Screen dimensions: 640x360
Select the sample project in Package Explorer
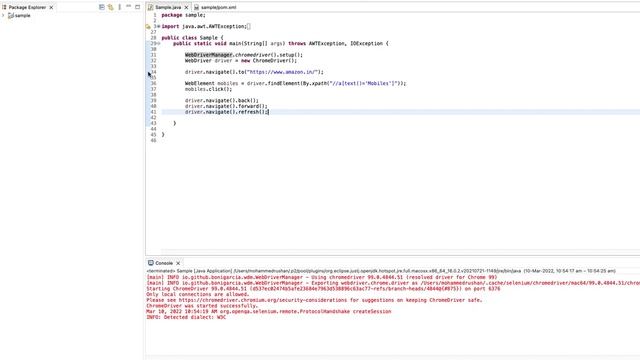19,16
